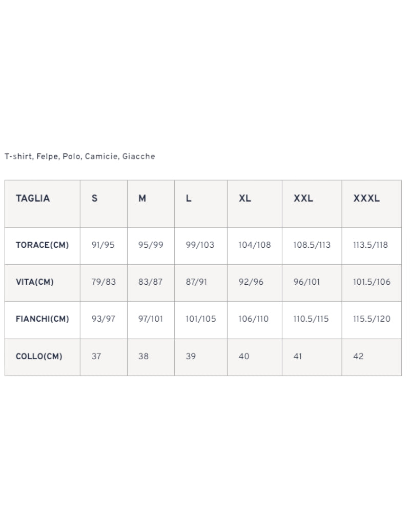Screen dimensions: 410x532
Task: Click the 101.5/106 waist value
Action: pyautogui.click(x=372, y=282)
